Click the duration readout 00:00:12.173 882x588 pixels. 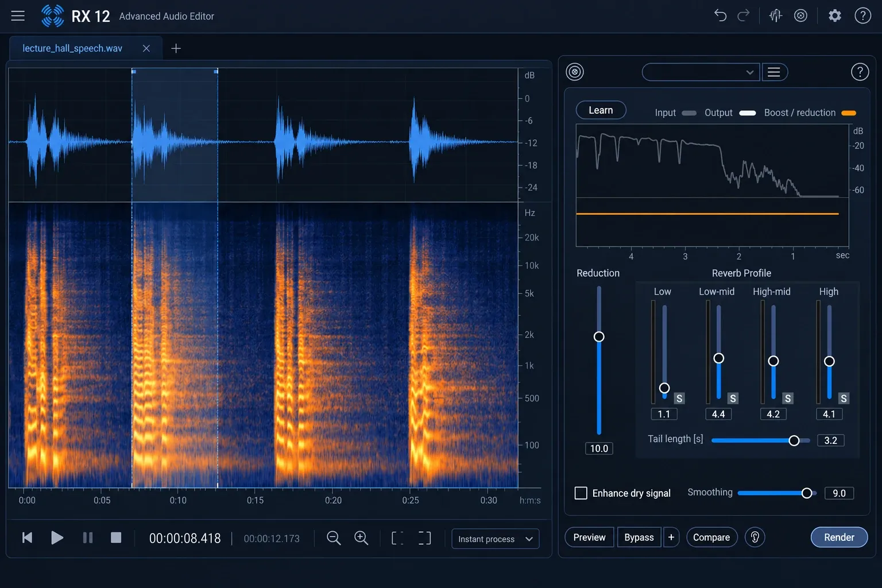click(272, 539)
